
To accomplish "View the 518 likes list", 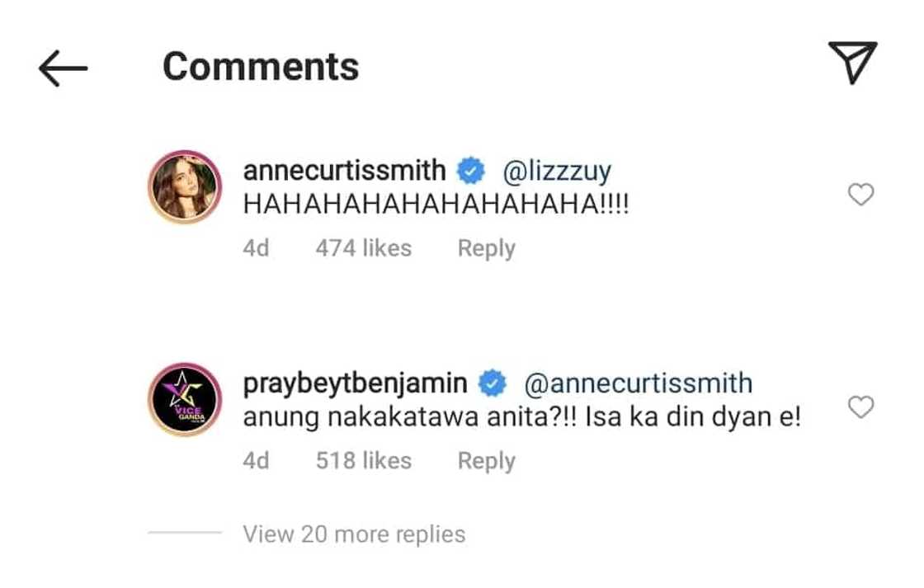I will click(x=363, y=461).
